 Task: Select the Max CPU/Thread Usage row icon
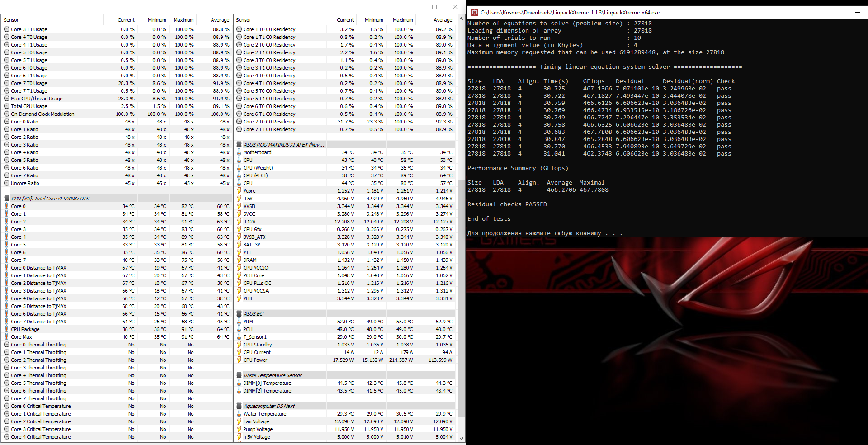coord(7,99)
